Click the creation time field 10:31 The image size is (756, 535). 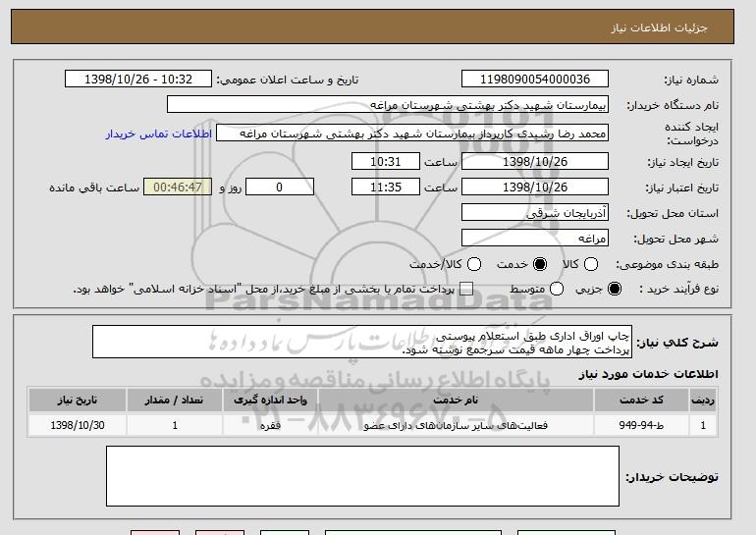pos(386,161)
